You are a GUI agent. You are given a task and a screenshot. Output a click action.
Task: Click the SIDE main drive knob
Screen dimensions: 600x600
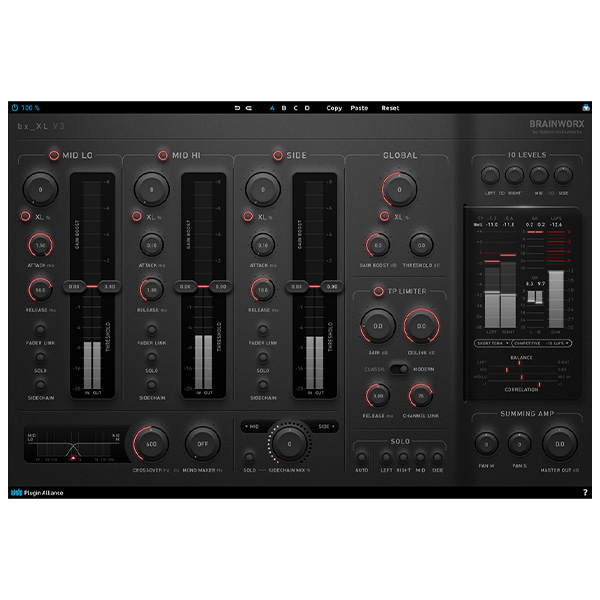click(263, 189)
